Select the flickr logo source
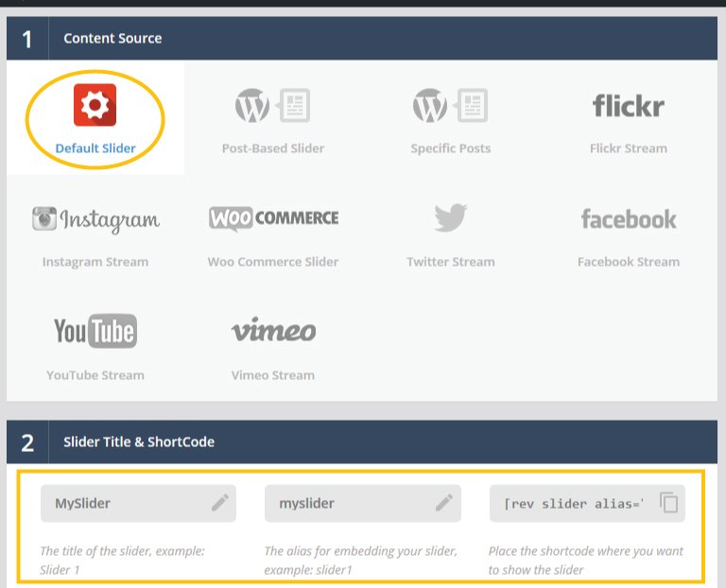Image resolution: width=726 pixels, height=588 pixels. click(x=629, y=106)
